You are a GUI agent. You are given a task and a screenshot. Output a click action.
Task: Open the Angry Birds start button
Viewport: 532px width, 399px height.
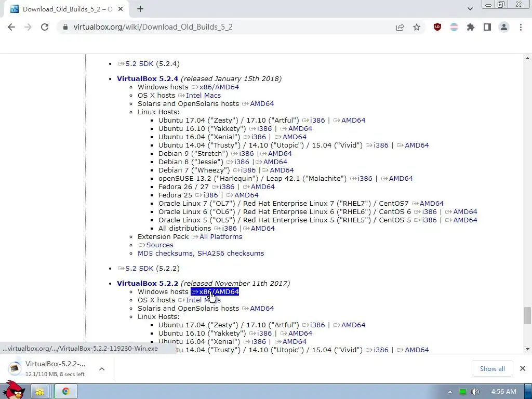click(14, 391)
